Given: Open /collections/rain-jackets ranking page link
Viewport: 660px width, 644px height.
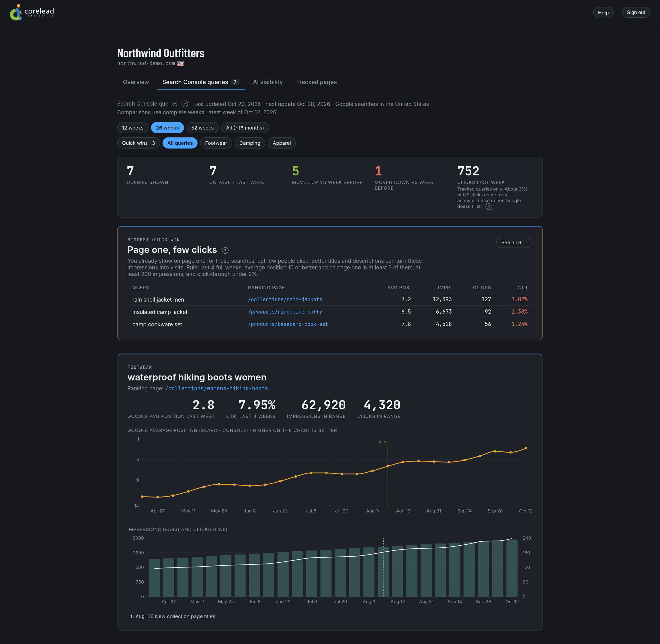Looking at the screenshot, I should pyautogui.click(x=285, y=300).
